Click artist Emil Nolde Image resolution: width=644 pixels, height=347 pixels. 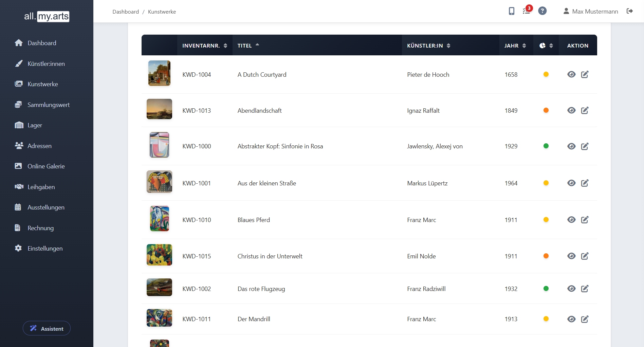[421, 256]
